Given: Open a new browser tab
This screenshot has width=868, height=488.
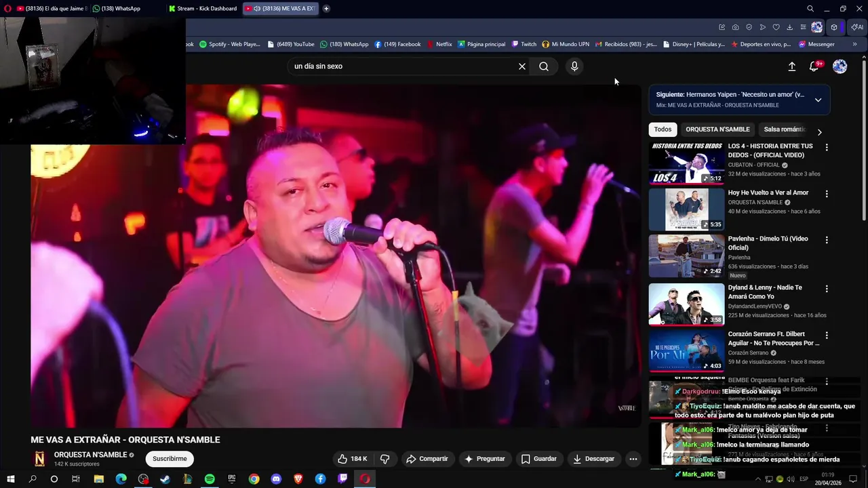Looking at the screenshot, I should click(326, 9).
